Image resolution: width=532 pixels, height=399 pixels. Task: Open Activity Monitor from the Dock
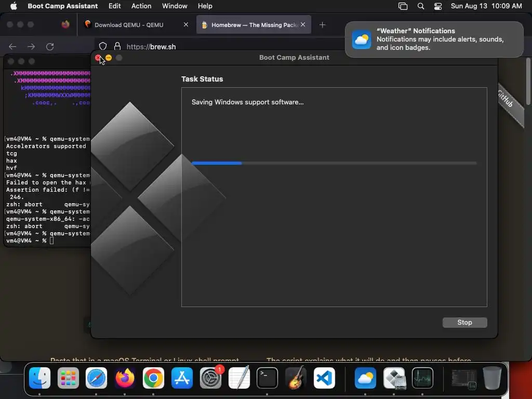pyautogui.click(x=422, y=378)
